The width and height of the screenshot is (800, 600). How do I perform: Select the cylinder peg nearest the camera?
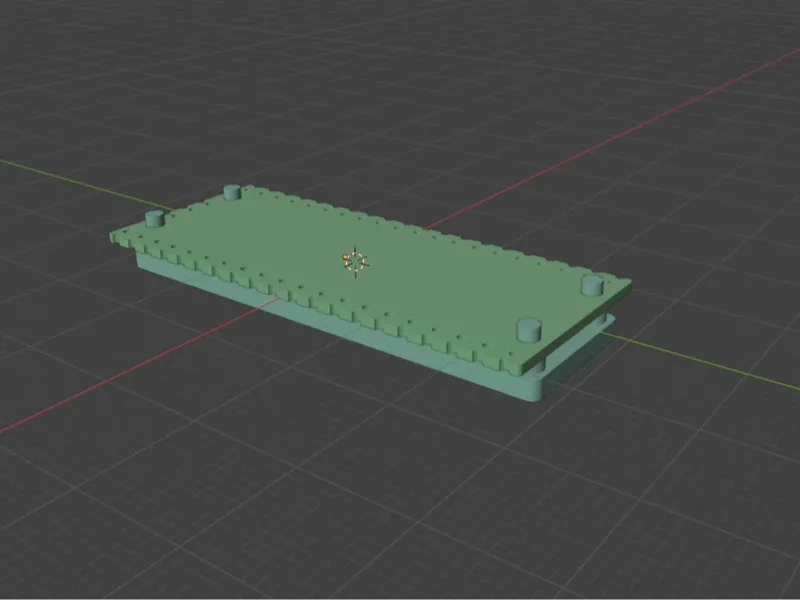(x=529, y=331)
